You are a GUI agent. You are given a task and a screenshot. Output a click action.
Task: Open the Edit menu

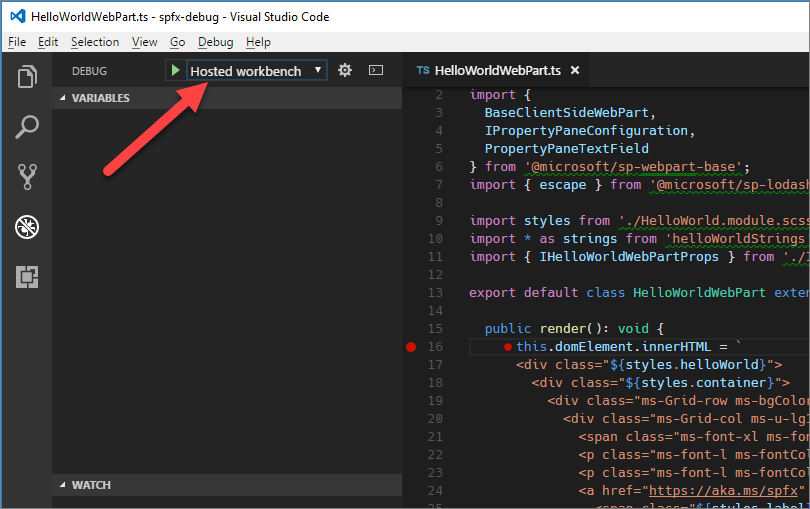(48, 42)
